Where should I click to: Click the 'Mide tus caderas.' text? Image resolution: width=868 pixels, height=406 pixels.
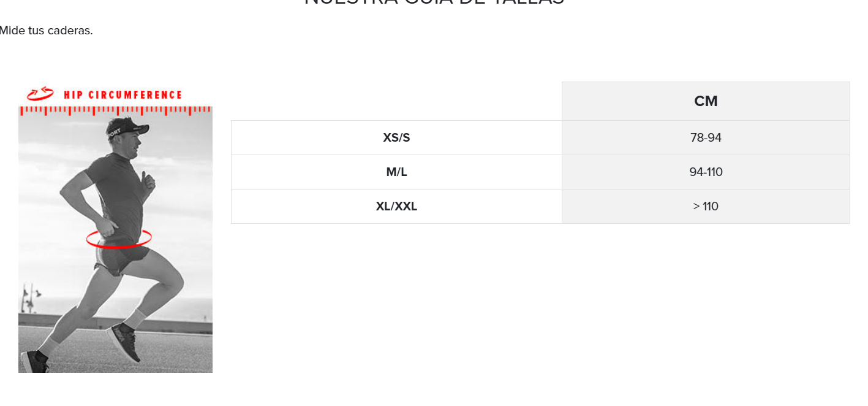[x=46, y=31]
